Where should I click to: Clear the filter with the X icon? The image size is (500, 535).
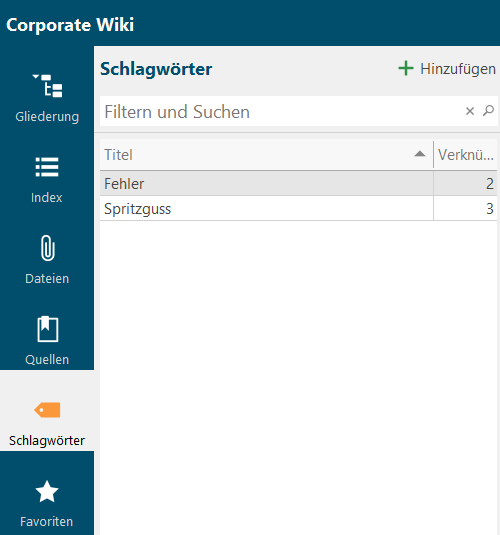(470, 111)
